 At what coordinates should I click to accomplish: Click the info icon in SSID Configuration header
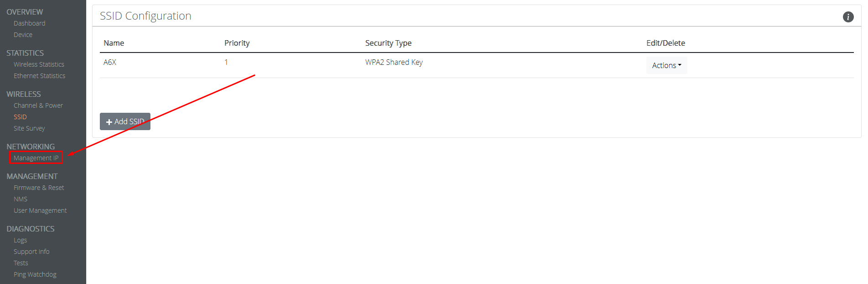[848, 17]
